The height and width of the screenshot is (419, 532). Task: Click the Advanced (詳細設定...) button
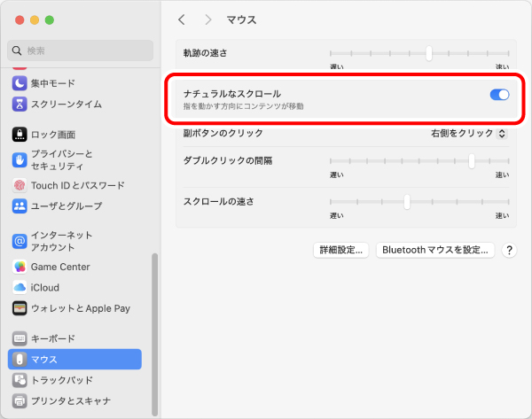pyautogui.click(x=341, y=250)
